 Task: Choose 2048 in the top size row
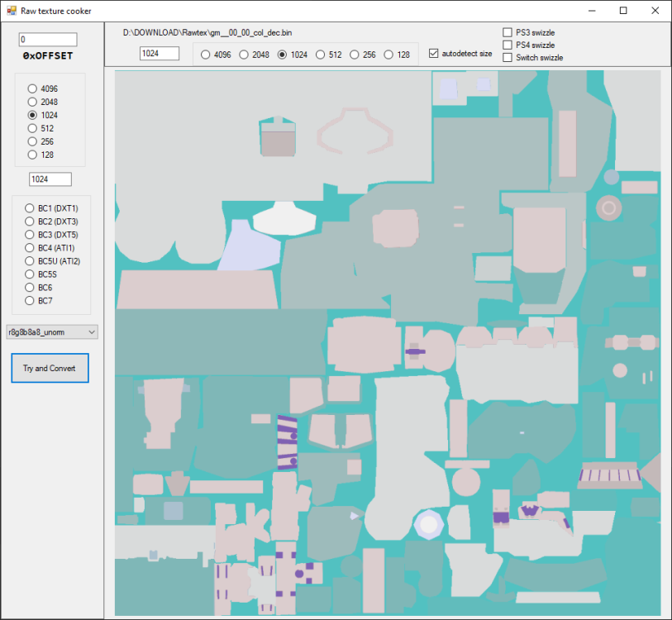coord(244,55)
